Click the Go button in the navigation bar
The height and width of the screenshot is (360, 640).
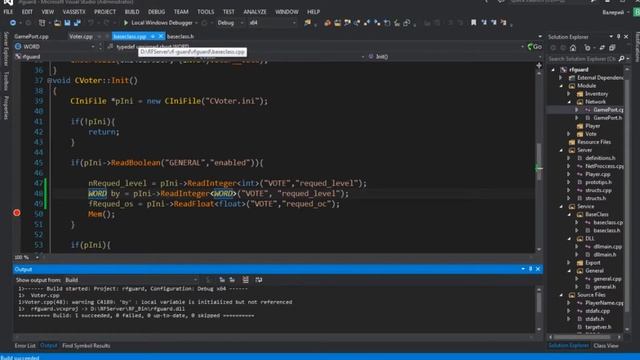[535, 47]
